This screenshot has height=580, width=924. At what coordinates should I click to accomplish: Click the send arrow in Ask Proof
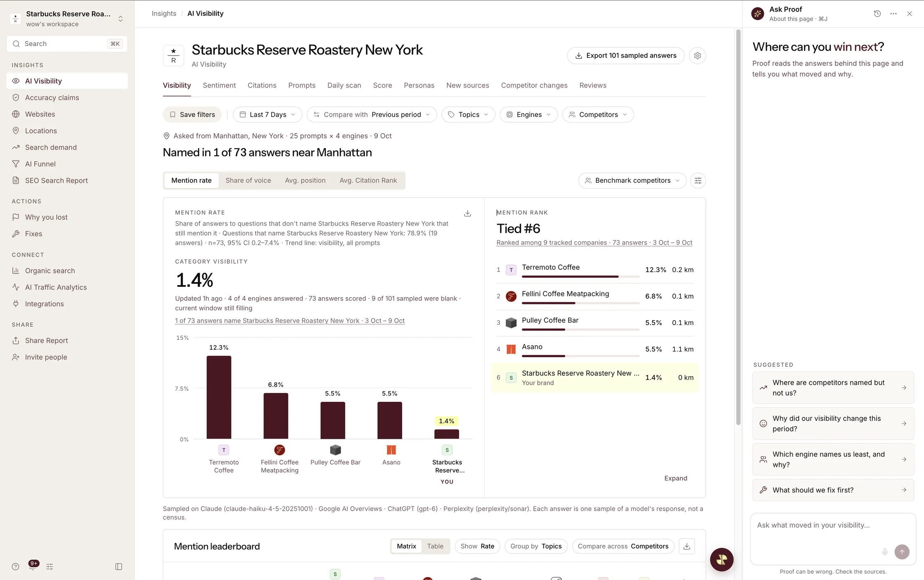[902, 552]
